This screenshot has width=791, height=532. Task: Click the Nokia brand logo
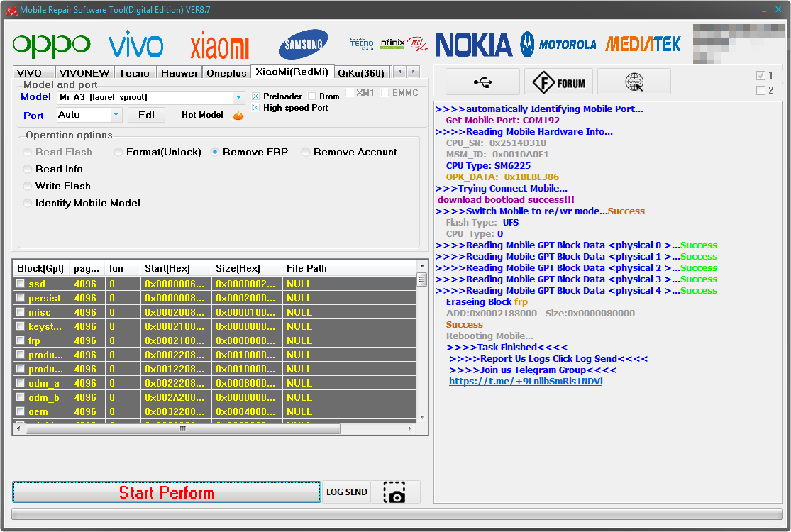click(x=474, y=45)
